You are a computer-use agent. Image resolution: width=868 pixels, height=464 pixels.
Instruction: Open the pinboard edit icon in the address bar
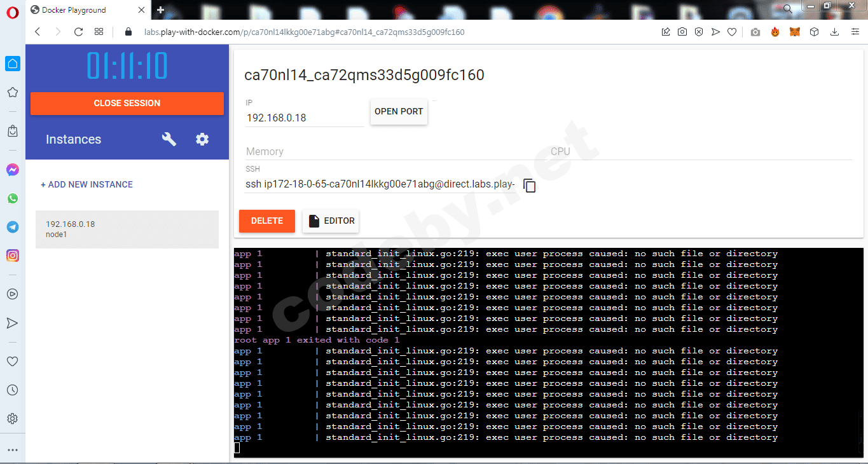[666, 32]
